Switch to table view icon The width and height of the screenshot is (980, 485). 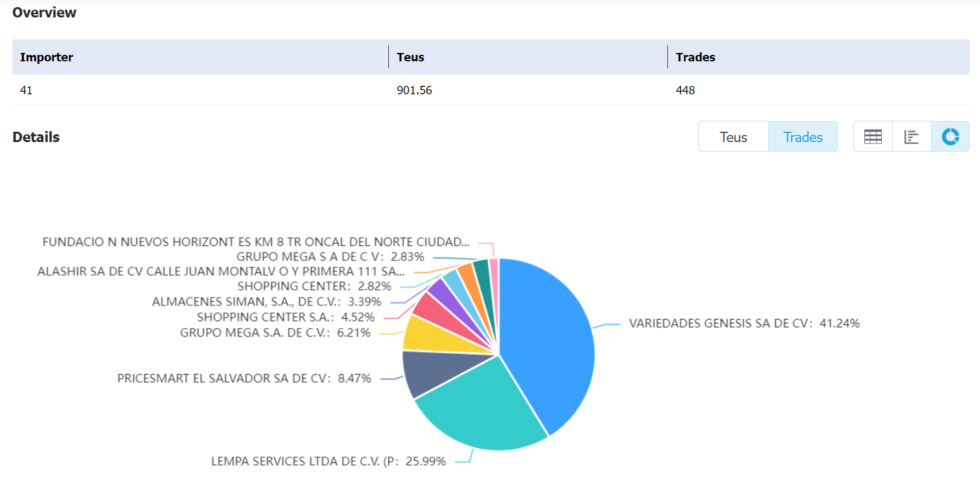[x=873, y=136]
